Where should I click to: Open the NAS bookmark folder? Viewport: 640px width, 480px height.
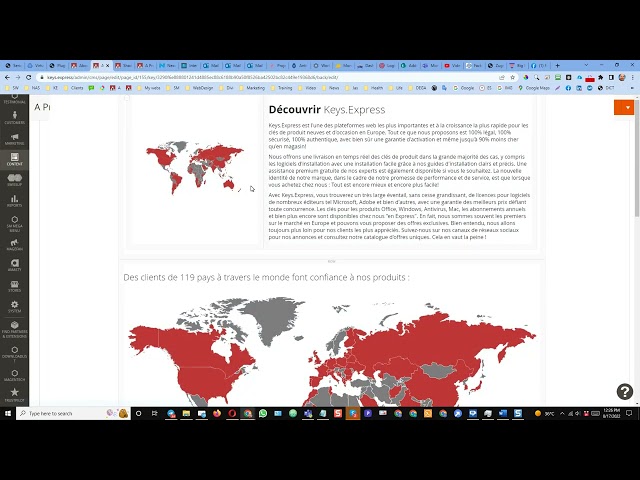point(32,88)
